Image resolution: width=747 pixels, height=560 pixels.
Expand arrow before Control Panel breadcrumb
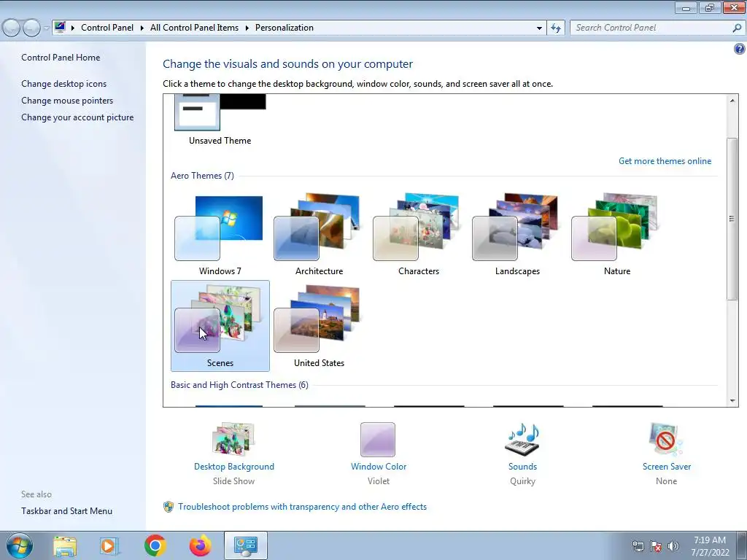pyautogui.click(x=73, y=28)
